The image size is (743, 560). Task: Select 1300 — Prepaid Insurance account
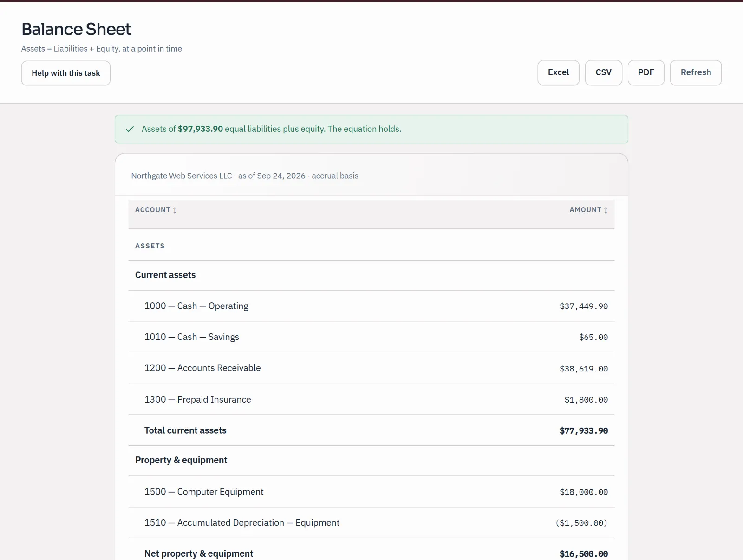(198, 400)
